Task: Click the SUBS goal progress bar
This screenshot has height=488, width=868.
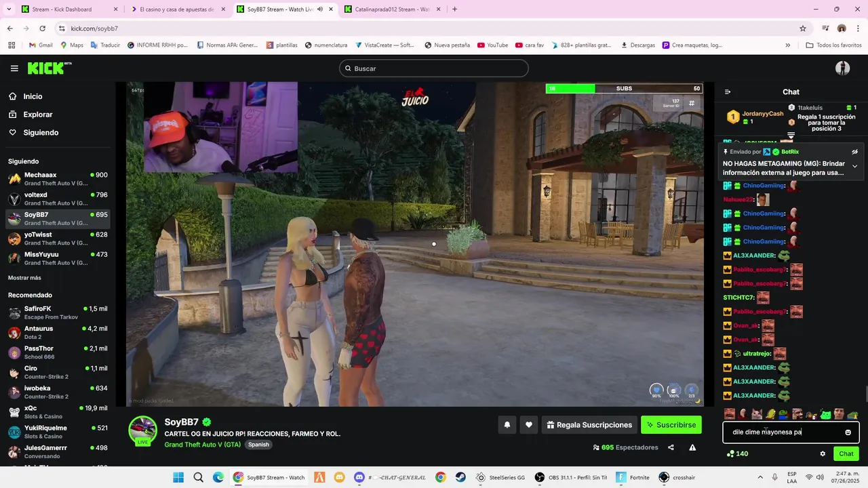Action: pyautogui.click(x=624, y=89)
